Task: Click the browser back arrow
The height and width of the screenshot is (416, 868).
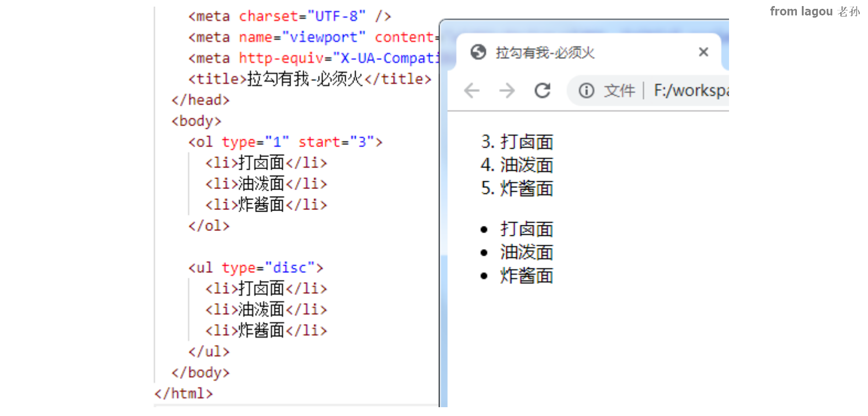Action: coord(471,90)
